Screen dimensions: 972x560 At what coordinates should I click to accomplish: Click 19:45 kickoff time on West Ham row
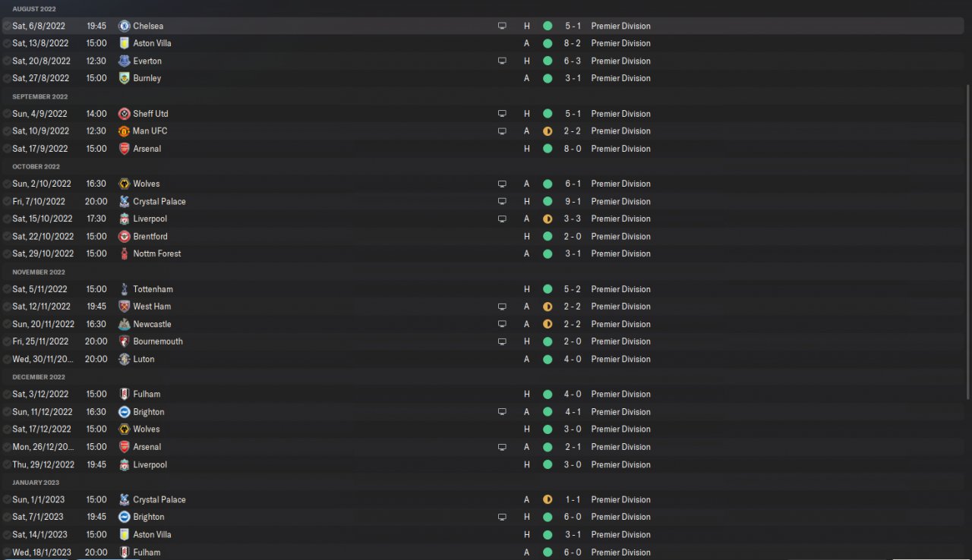(96, 307)
